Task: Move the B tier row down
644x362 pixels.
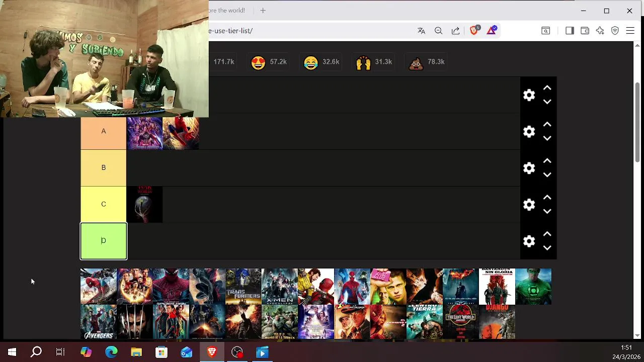Action: (x=547, y=175)
